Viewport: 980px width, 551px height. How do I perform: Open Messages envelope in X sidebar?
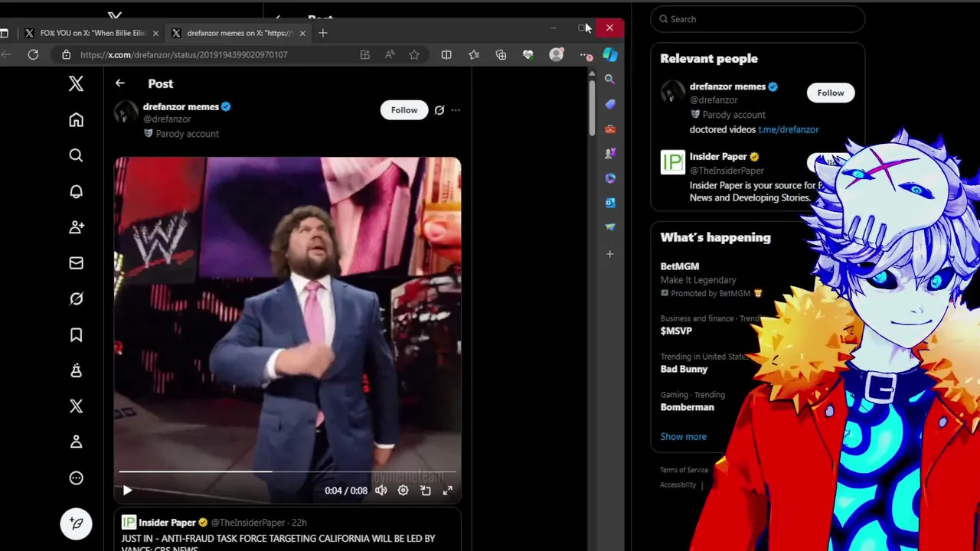76,263
